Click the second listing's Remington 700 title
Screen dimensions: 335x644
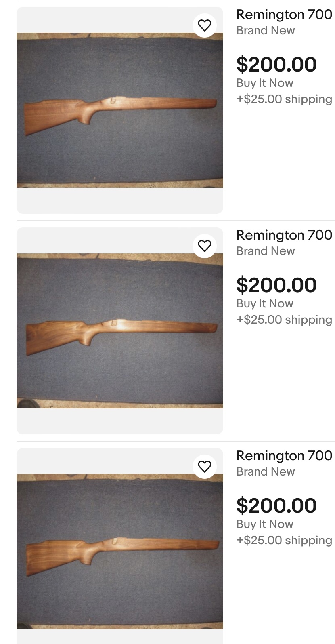284,235
